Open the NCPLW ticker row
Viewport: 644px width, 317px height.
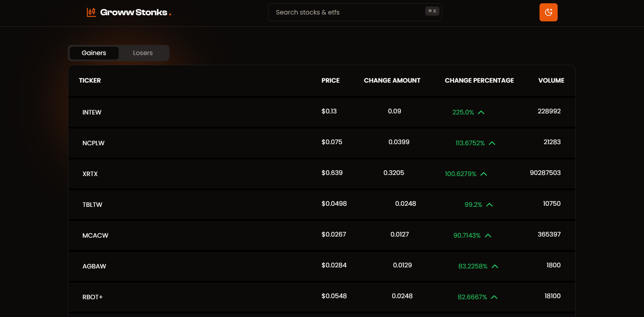pyautogui.click(x=321, y=143)
